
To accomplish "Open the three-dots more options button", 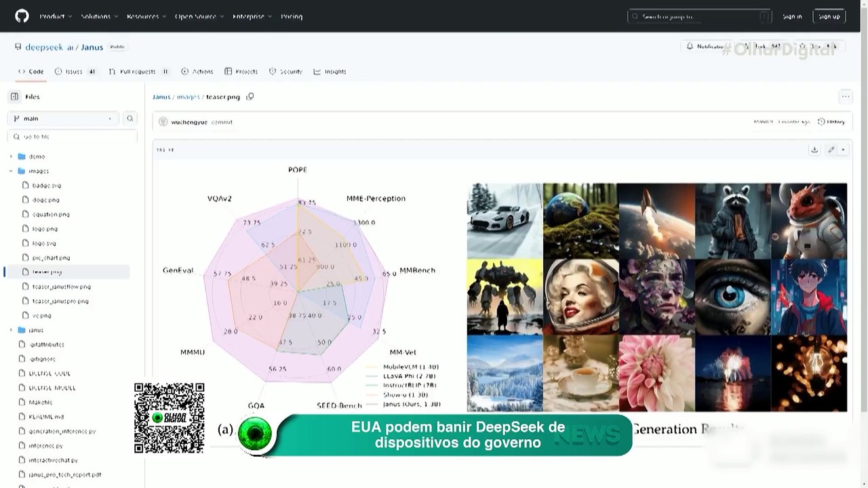I will 845,97.
